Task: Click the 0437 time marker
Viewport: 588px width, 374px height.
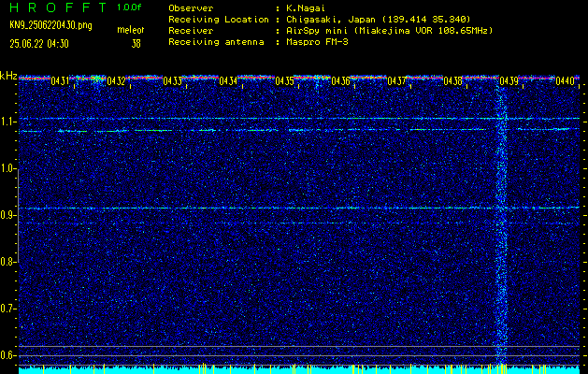Action: pyautogui.click(x=396, y=81)
